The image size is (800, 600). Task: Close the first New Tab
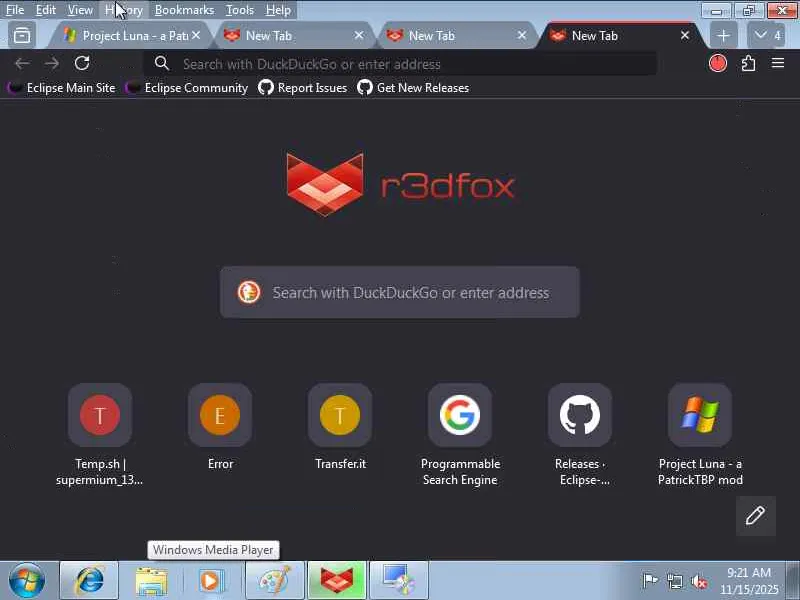tap(359, 35)
